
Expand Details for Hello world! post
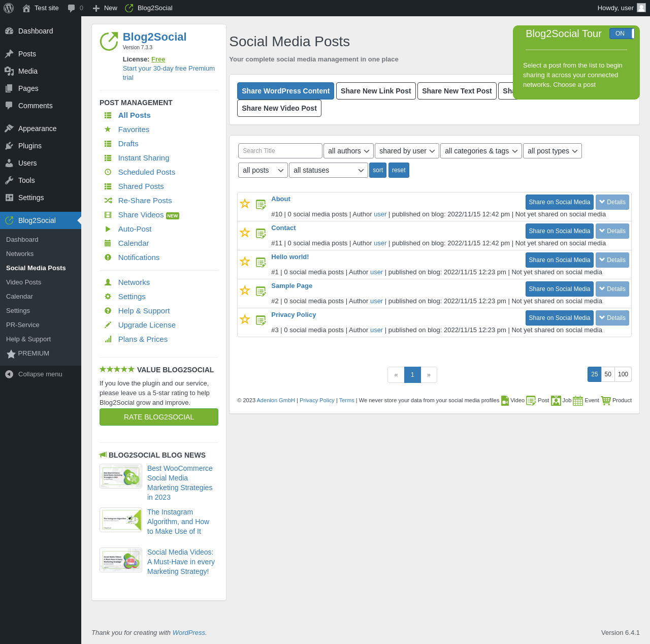612,260
